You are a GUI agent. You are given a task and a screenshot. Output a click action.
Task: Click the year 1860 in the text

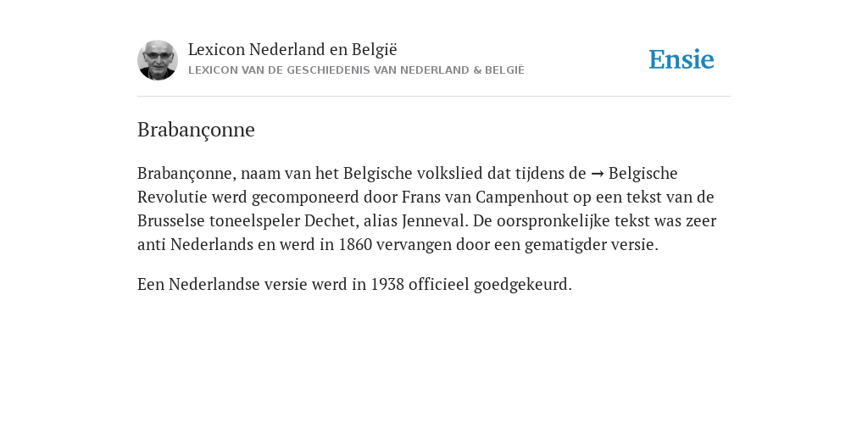click(x=355, y=245)
